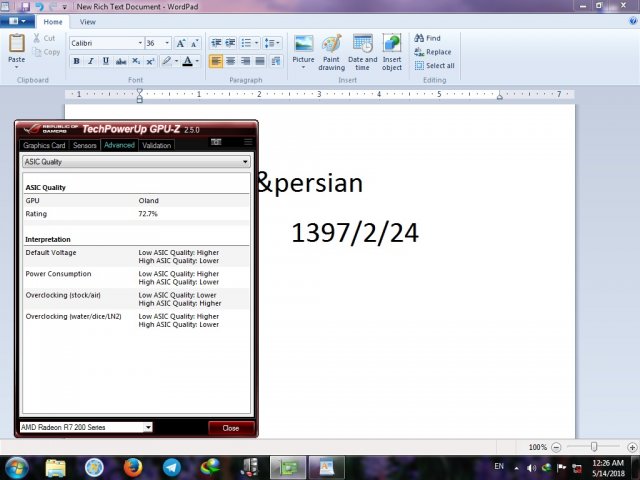
Task: Open the View ribbon tab
Action: (x=88, y=21)
